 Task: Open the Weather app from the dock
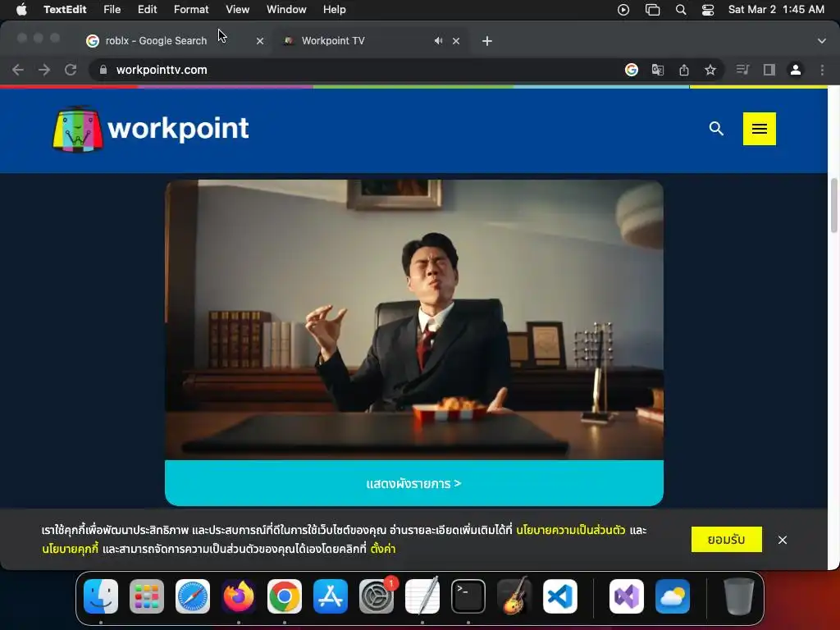tap(673, 596)
